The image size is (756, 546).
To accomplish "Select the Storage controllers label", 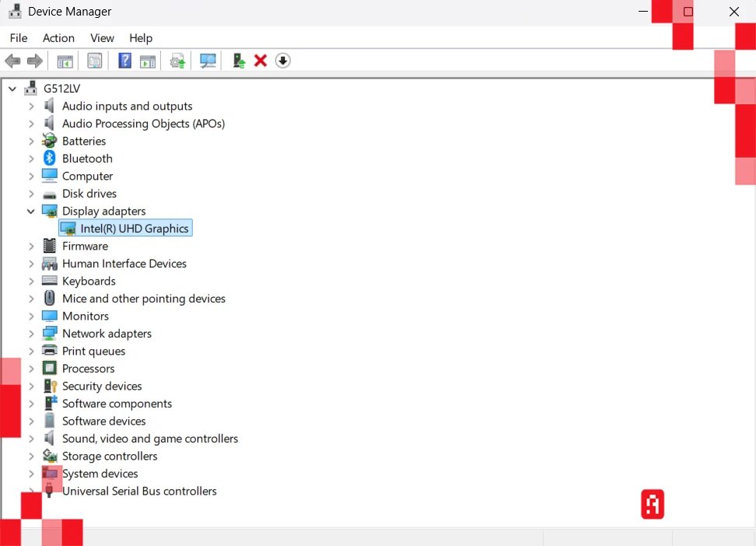I will point(110,456).
